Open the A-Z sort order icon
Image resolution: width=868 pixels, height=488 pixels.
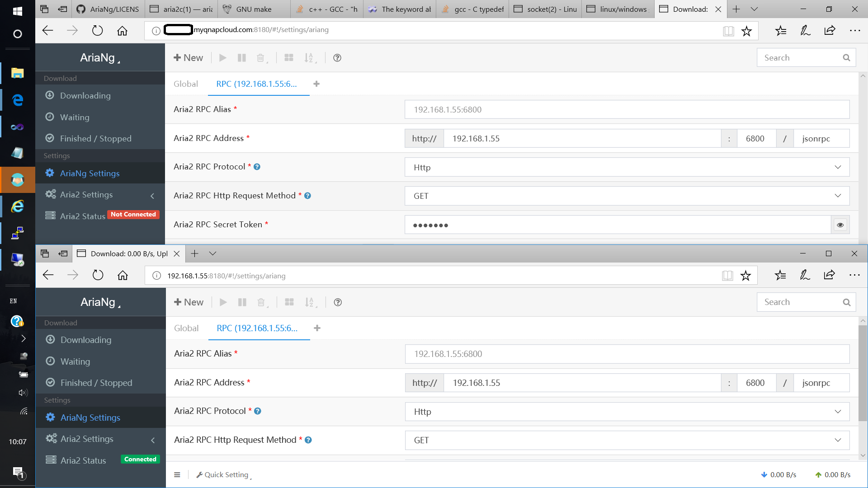310,57
